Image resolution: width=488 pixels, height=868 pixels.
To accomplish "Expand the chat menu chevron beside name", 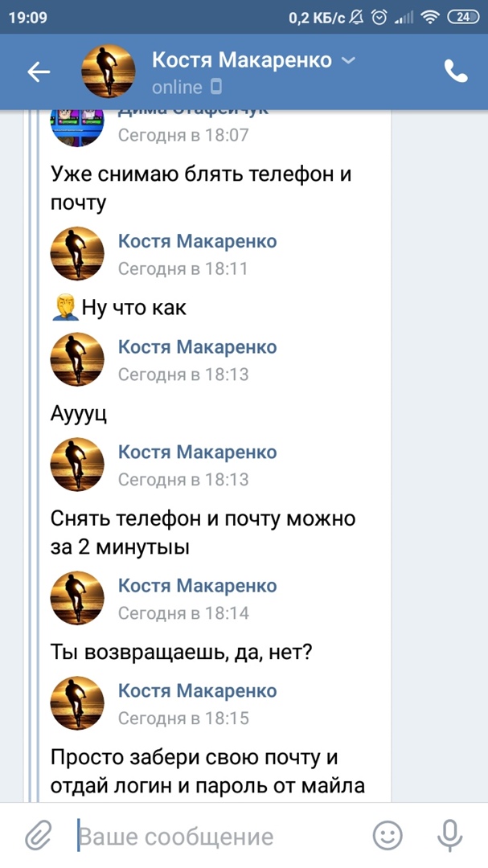I will coord(348,61).
